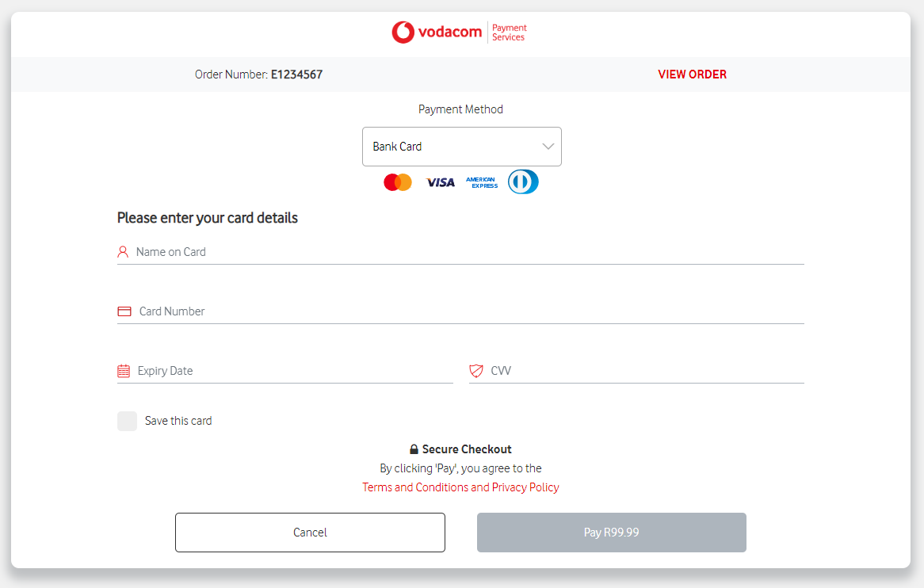Click the calendar icon beside Expiry Date
Viewport: 924px width, 588px height.
(x=124, y=370)
